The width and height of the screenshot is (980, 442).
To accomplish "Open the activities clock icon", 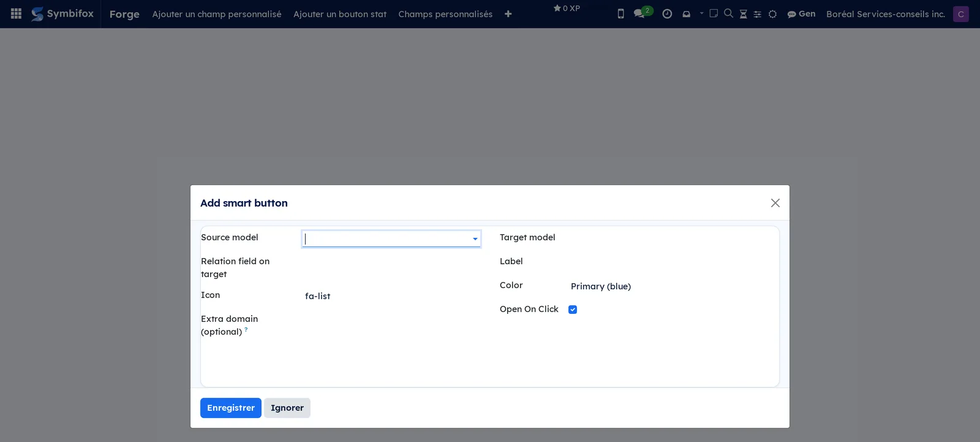I will 667,13.
